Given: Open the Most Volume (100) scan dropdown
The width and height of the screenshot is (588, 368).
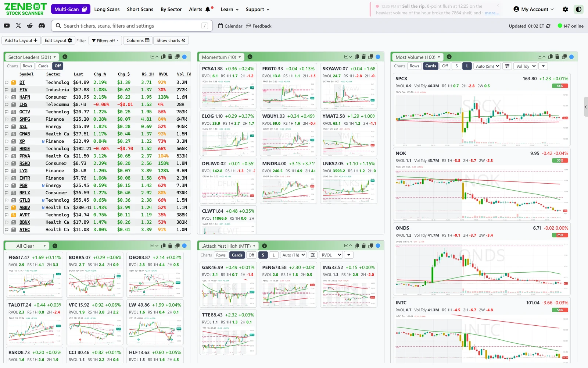Looking at the screenshot, I should (x=417, y=57).
